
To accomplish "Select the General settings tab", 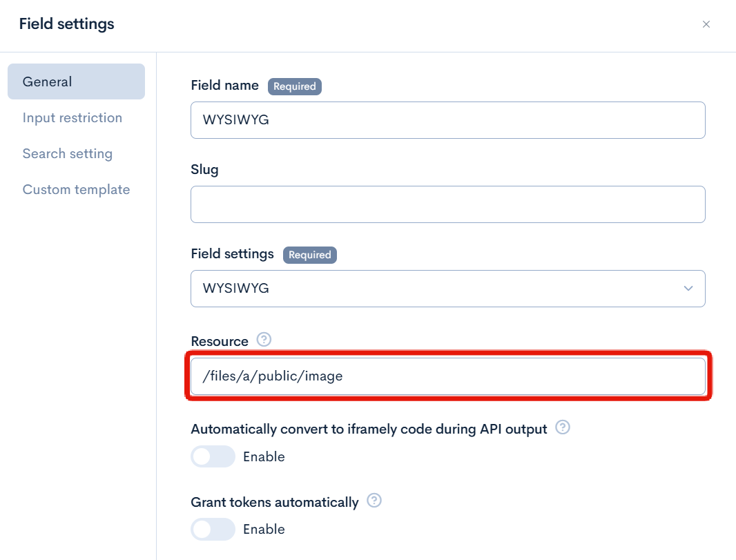I will 76,81.
